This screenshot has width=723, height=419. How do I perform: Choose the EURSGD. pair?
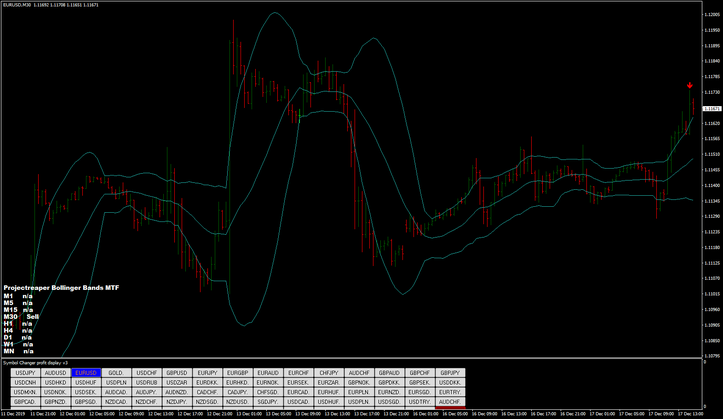420,392
